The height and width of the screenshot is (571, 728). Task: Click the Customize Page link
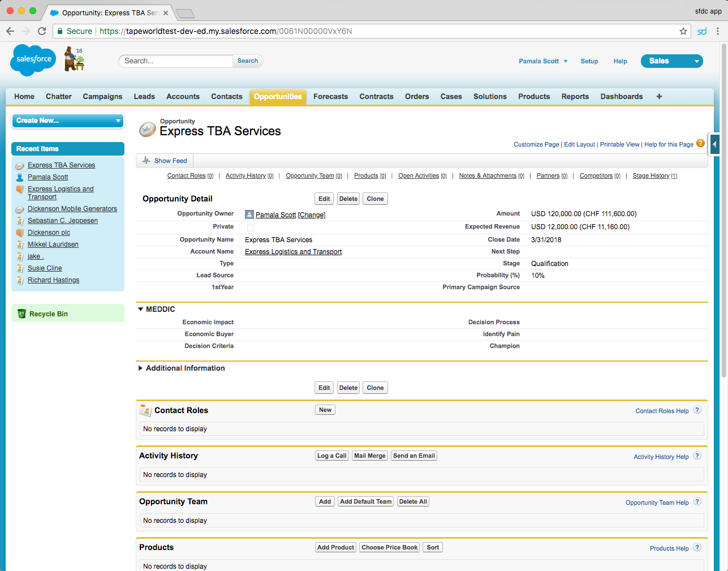(x=536, y=144)
